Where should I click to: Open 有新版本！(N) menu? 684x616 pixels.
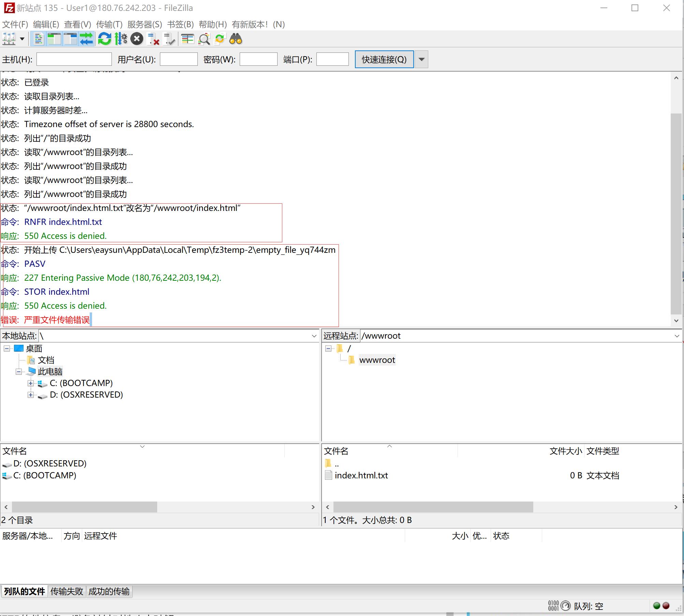[258, 25]
